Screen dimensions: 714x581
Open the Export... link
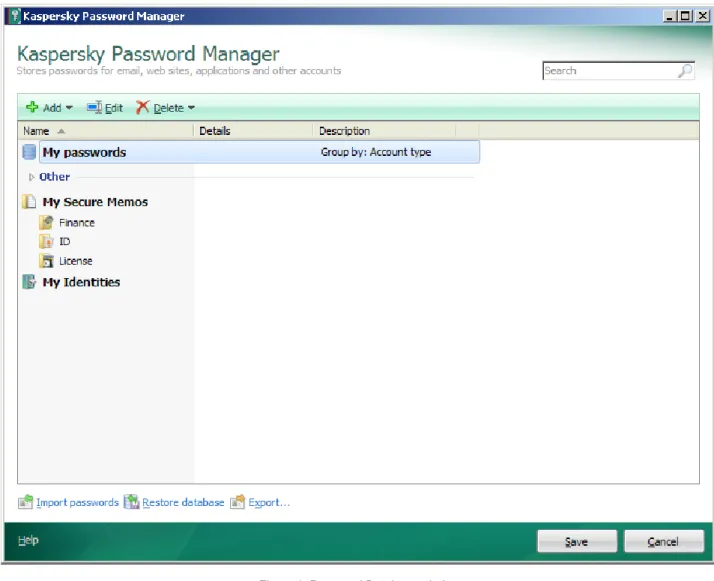click(x=269, y=502)
